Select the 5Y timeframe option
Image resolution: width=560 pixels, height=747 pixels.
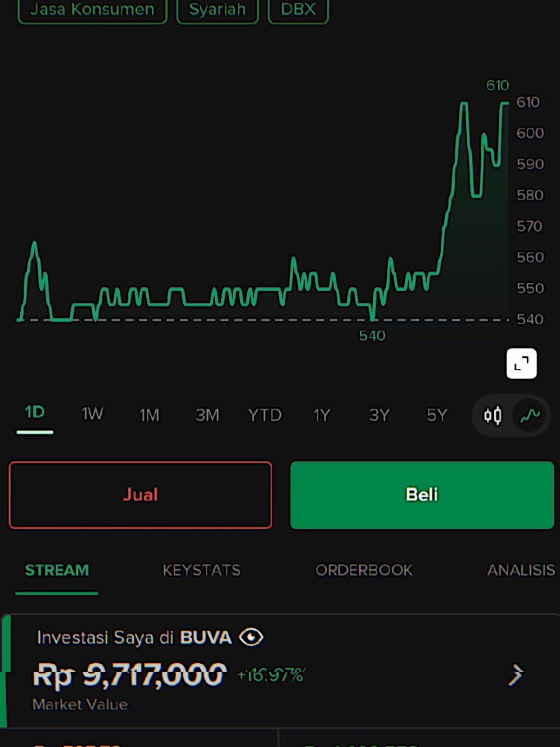tap(436, 414)
